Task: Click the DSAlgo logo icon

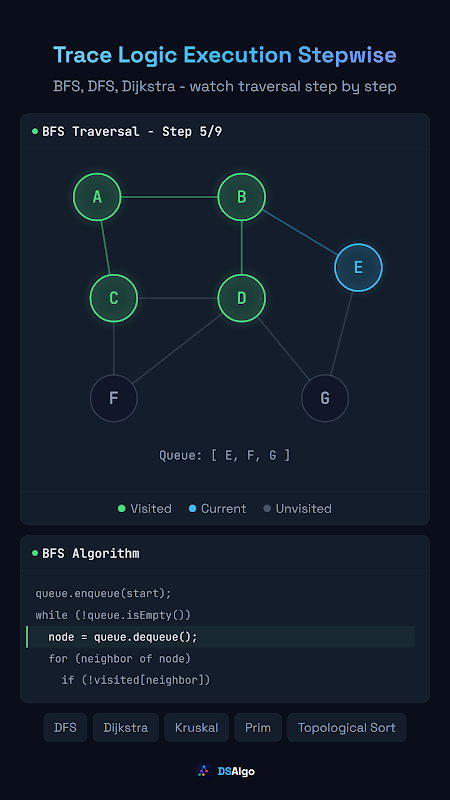Action: 204,771
